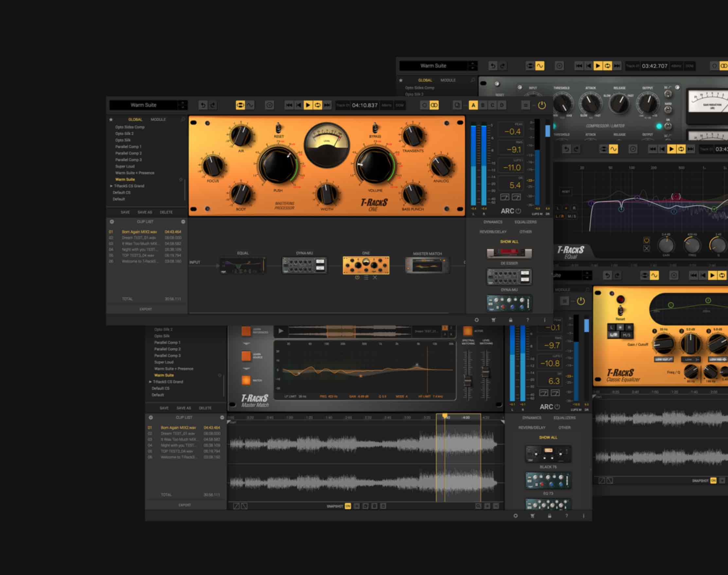Click the circular record icon in front ONE window
Screen dimensions: 728x575
coord(270,105)
